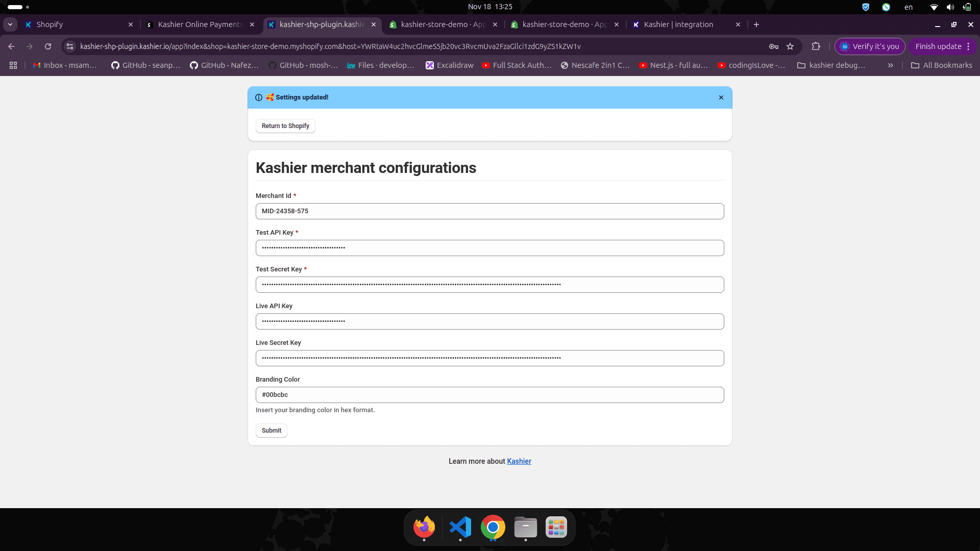Open the saved passwords key icon
Image resolution: width=980 pixels, height=551 pixels.
click(x=774, y=46)
